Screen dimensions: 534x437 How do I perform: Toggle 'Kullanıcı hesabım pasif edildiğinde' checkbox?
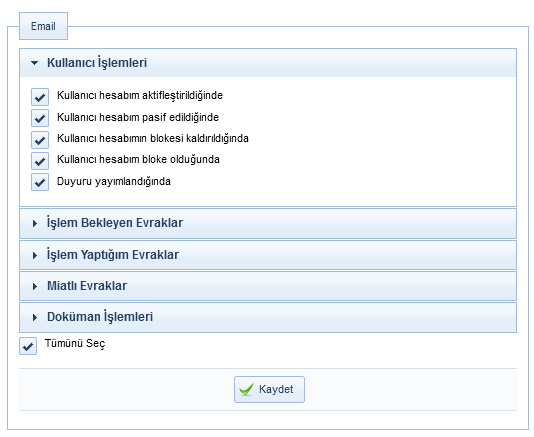(x=40, y=118)
